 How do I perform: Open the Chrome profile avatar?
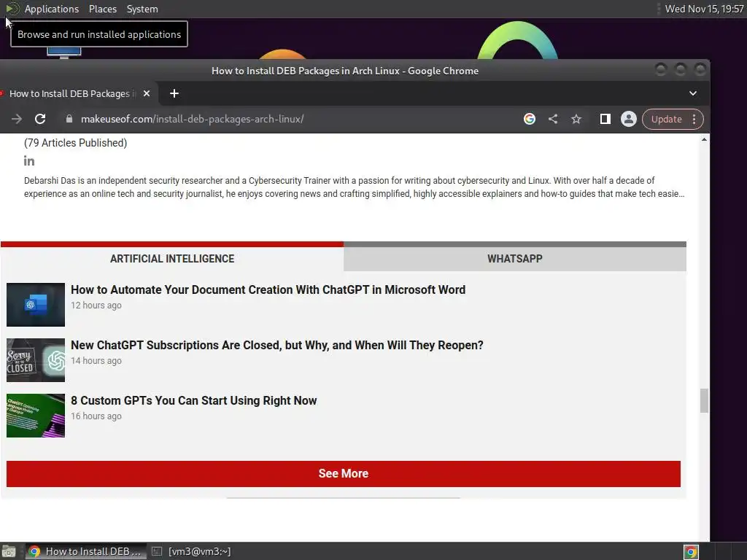tap(629, 119)
